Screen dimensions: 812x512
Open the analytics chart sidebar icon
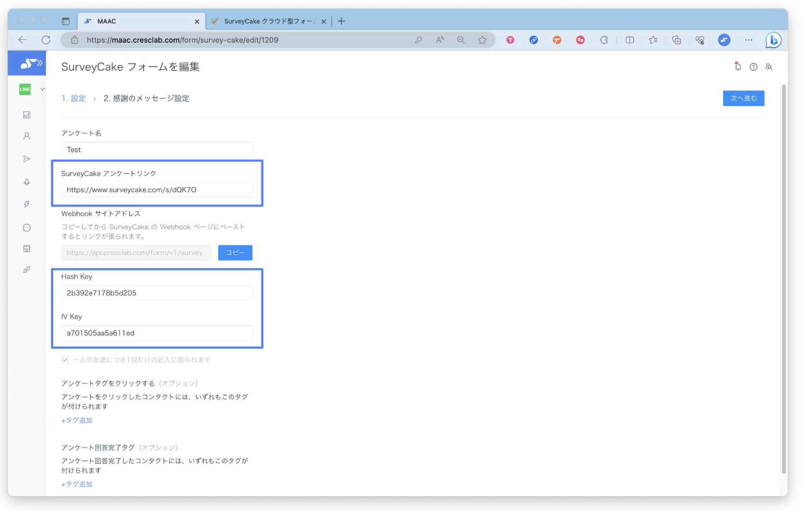[x=27, y=115]
